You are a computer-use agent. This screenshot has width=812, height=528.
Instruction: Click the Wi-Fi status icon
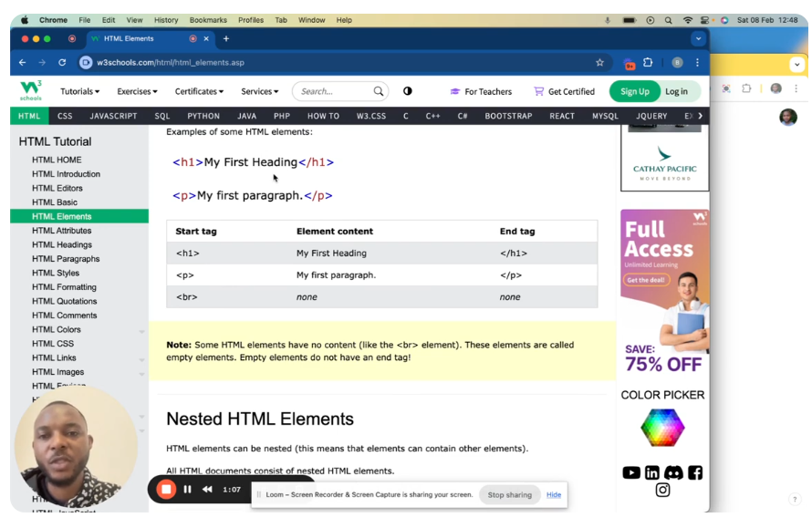click(x=688, y=20)
